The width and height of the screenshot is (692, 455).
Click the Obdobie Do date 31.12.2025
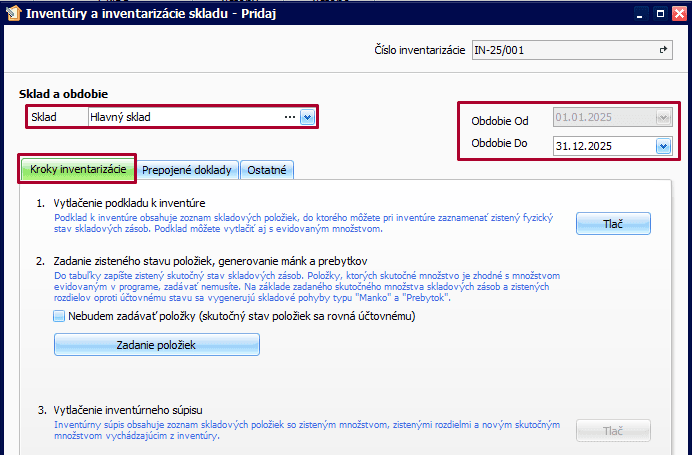600,146
